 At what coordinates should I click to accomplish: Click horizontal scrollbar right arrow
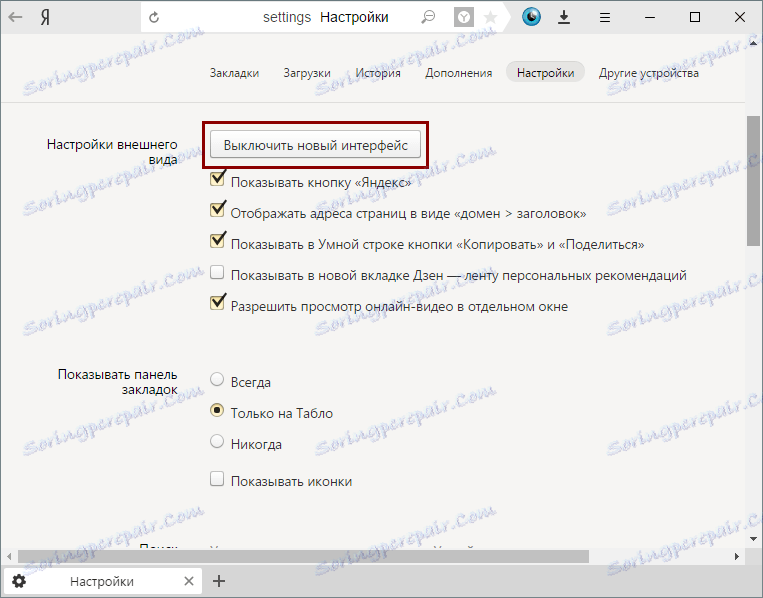click(x=737, y=556)
